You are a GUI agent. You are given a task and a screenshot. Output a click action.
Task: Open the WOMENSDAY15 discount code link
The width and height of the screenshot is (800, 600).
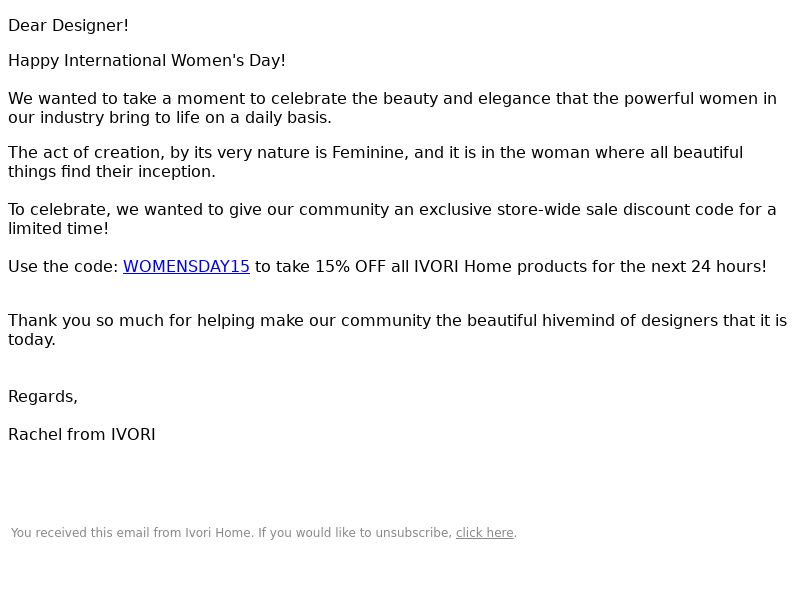(186, 266)
